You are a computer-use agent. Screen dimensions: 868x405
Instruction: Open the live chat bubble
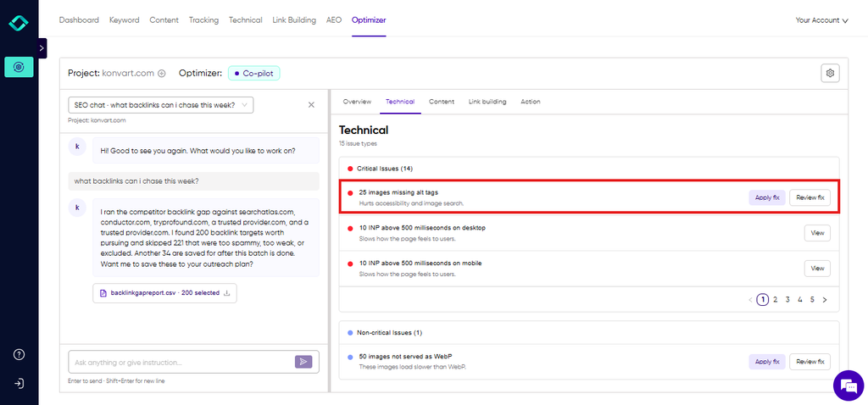pyautogui.click(x=848, y=386)
